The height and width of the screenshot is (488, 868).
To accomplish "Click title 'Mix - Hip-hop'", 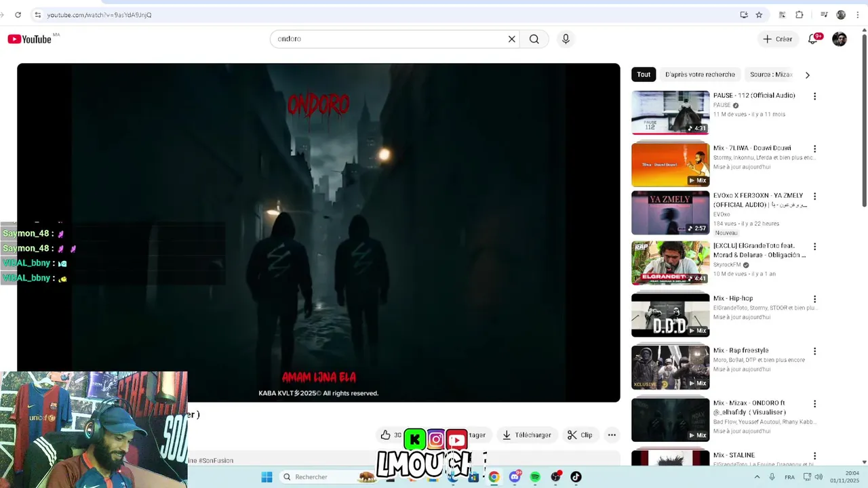I will point(733,298).
